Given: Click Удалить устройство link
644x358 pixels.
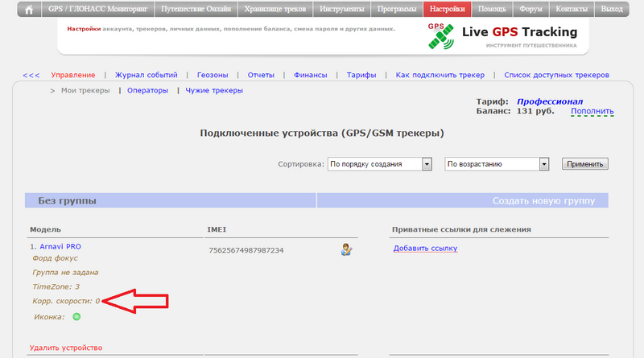Looking at the screenshot, I should (66, 348).
